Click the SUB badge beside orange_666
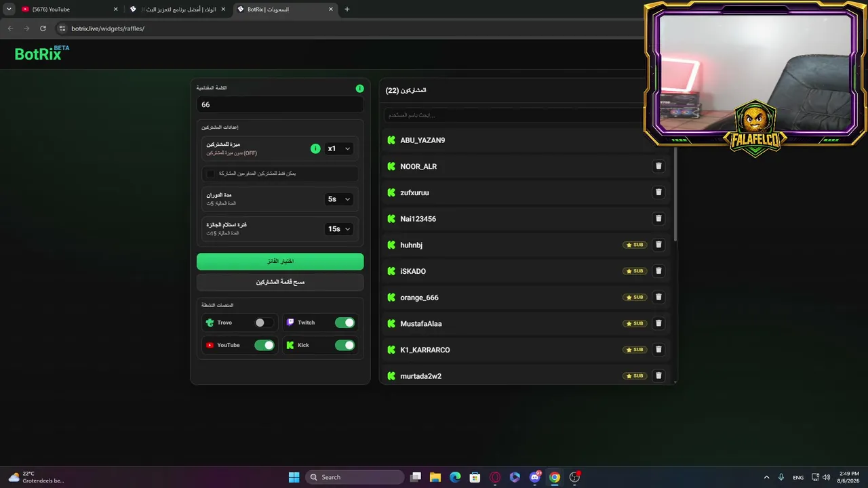 click(x=635, y=297)
